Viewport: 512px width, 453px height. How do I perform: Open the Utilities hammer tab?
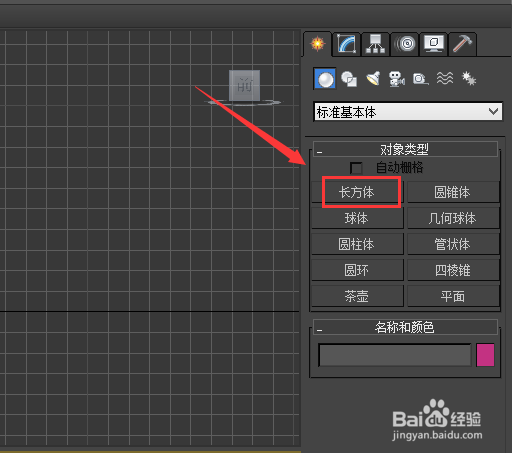click(x=462, y=44)
